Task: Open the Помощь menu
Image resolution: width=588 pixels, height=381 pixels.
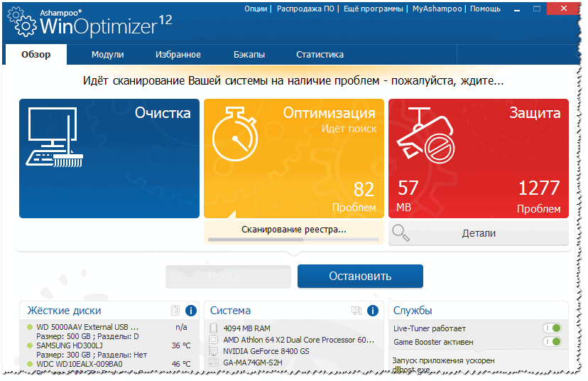Action: coord(485,9)
